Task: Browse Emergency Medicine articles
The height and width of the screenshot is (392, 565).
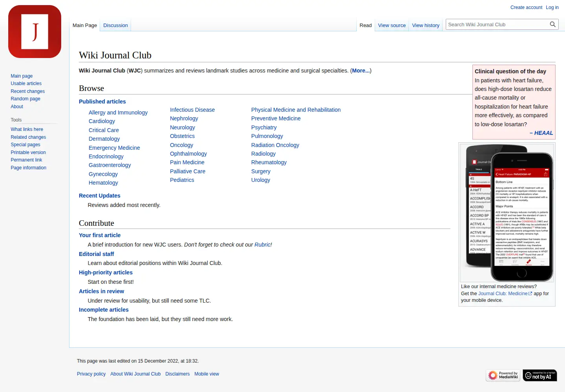Action: [114, 148]
